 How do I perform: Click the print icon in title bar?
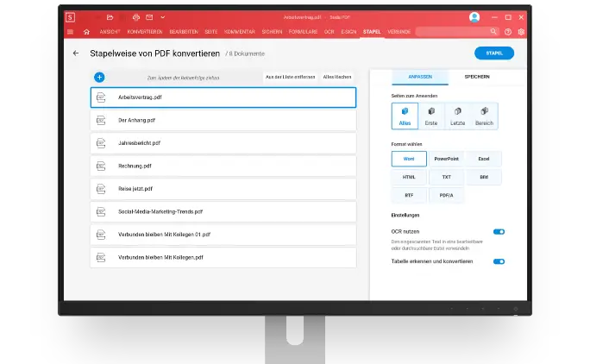pos(136,17)
